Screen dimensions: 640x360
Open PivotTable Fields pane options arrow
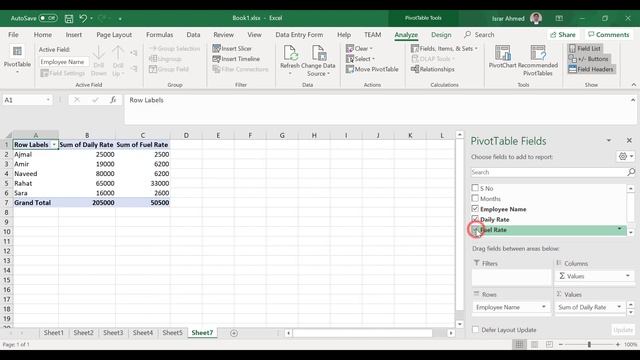coord(609,140)
